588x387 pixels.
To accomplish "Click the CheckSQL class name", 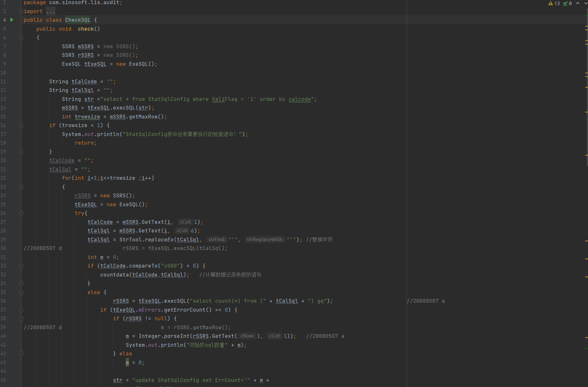I will (x=78, y=20).
